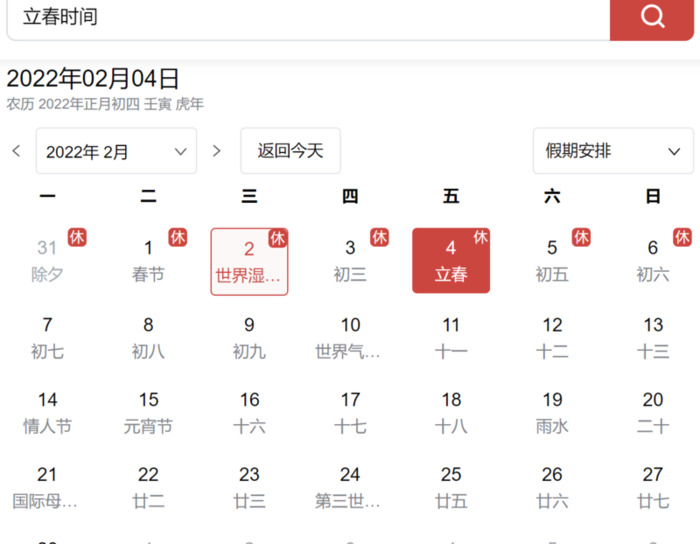Expand the 假期安排 holiday dropdown

pos(613,151)
